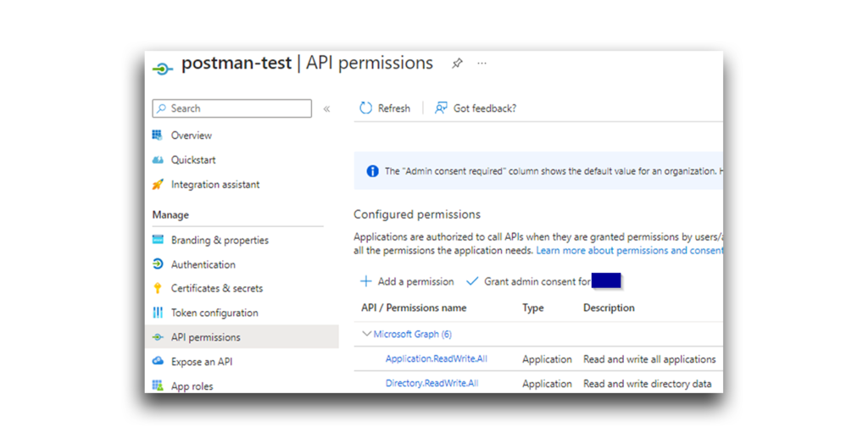This screenshot has height=444, width=868.
Task: Click the Refresh icon in toolbar
Action: (366, 108)
